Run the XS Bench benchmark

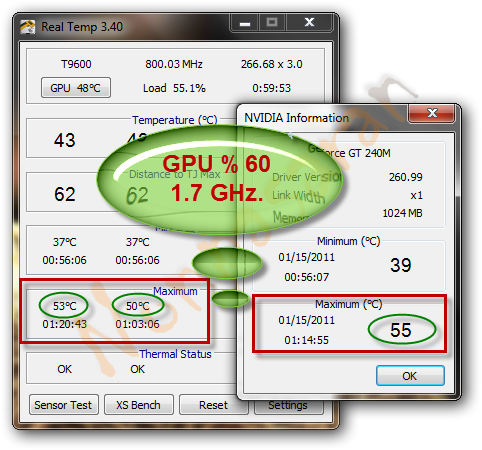click(x=139, y=405)
